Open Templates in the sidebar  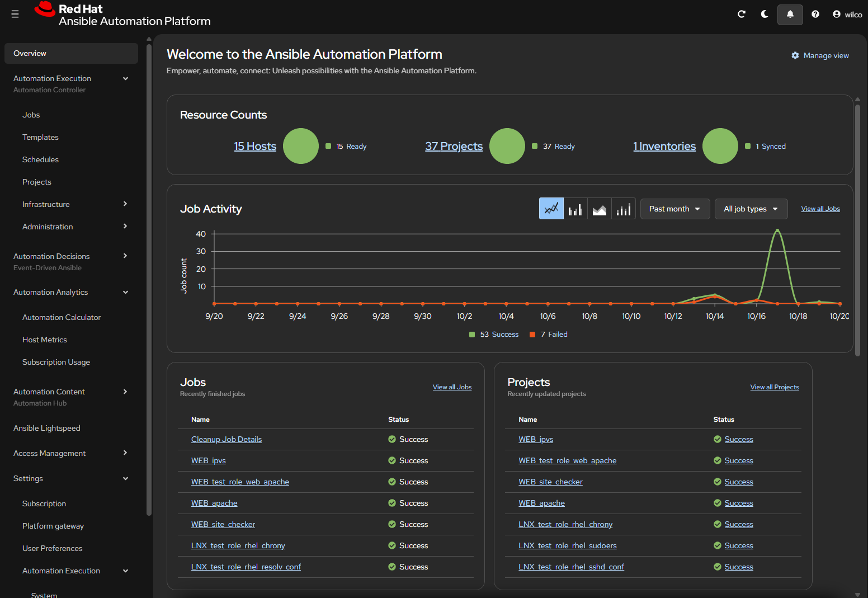(40, 137)
